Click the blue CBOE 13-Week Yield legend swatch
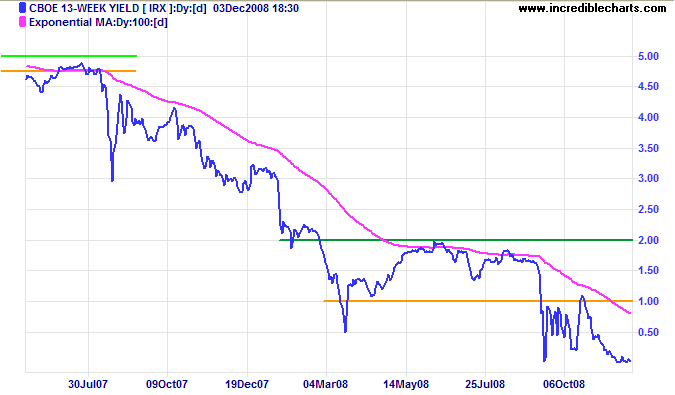The image size is (675, 395). tap(22, 8)
